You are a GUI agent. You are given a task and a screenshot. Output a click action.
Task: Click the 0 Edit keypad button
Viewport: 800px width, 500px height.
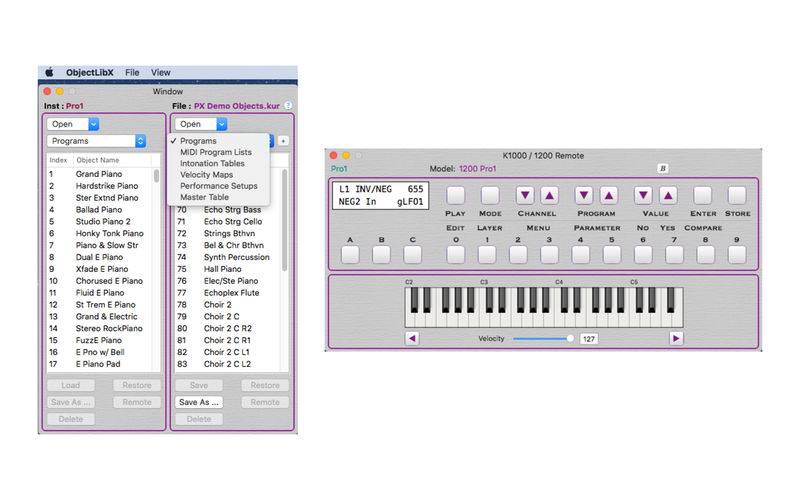click(456, 255)
